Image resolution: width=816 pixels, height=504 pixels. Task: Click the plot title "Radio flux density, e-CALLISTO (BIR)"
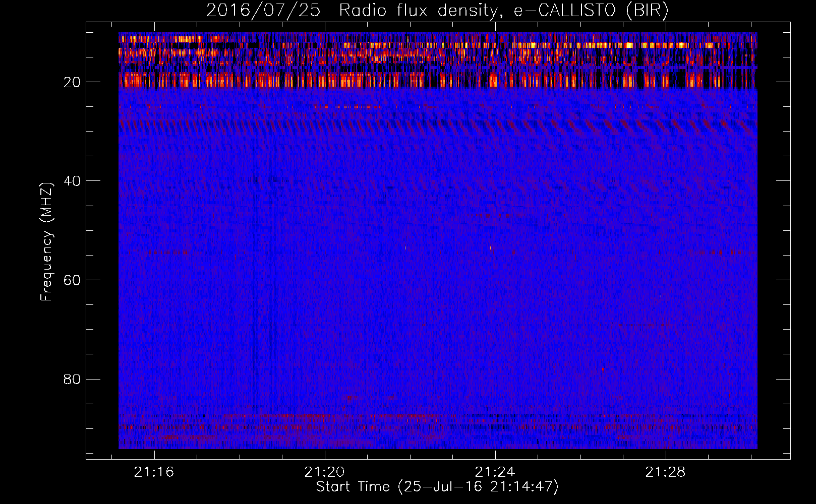click(503, 11)
